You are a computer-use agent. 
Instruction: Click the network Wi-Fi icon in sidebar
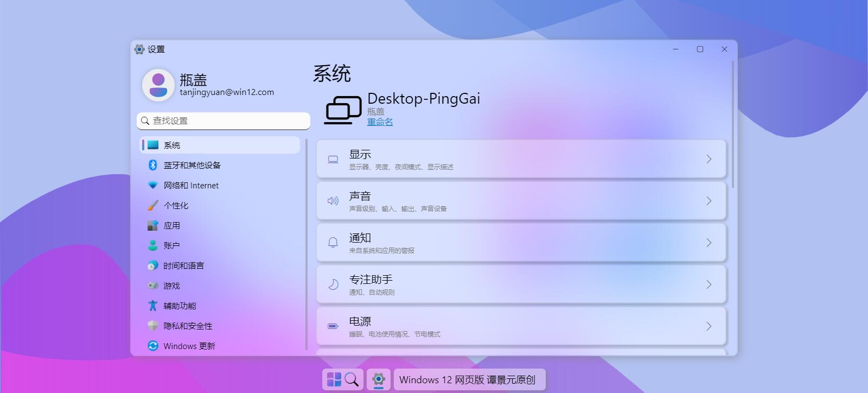pos(153,185)
